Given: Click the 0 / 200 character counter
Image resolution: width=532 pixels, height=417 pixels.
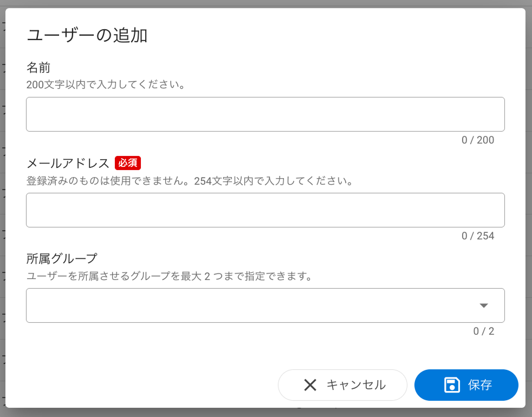Looking at the screenshot, I should click(478, 140).
